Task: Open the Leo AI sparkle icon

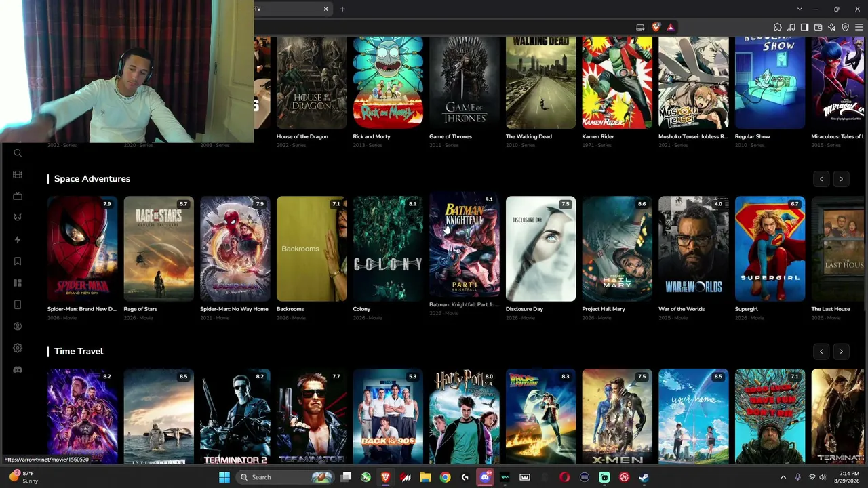Action: pyautogui.click(x=831, y=27)
